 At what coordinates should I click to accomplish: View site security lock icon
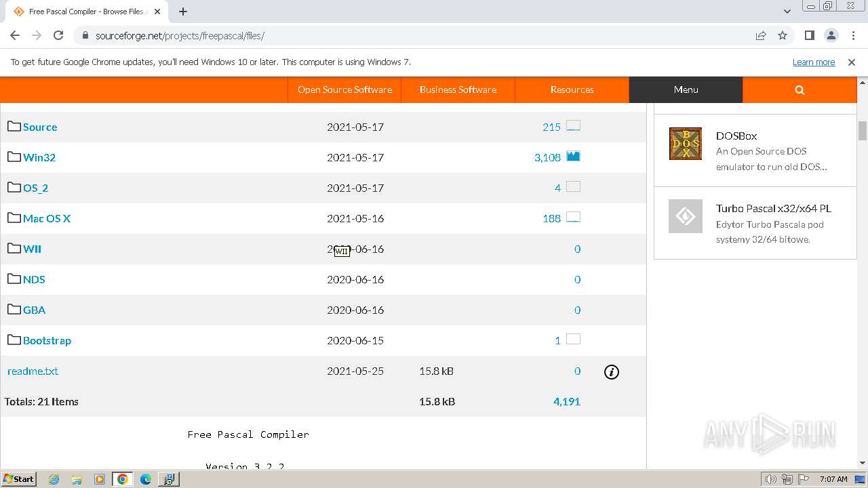coord(85,35)
